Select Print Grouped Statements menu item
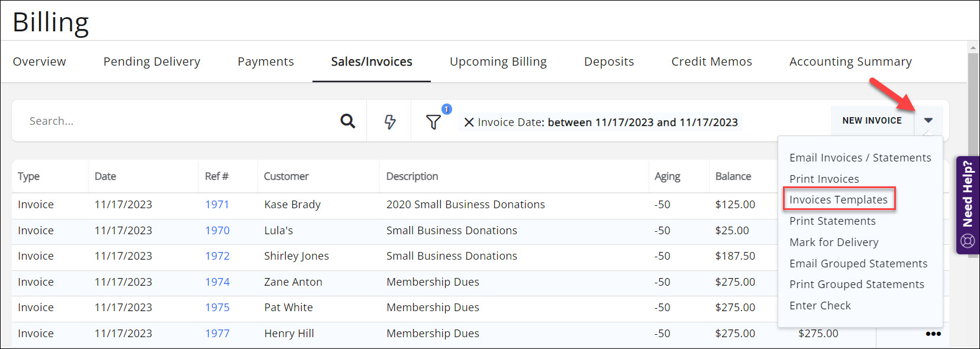This screenshot has width=980, height=349. (856, 285)
